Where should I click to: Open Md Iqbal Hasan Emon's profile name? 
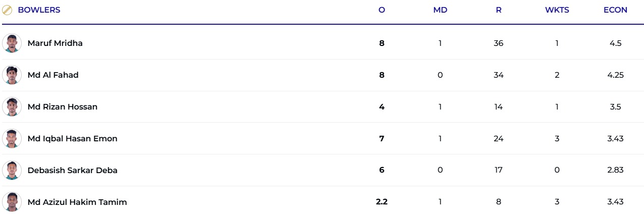tap(72, 139)
